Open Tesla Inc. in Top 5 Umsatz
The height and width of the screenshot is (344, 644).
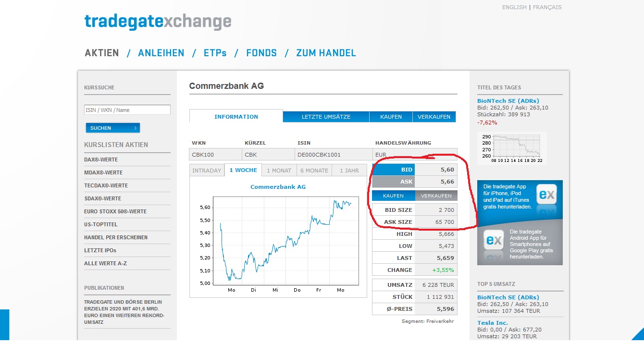click(493, 323)
